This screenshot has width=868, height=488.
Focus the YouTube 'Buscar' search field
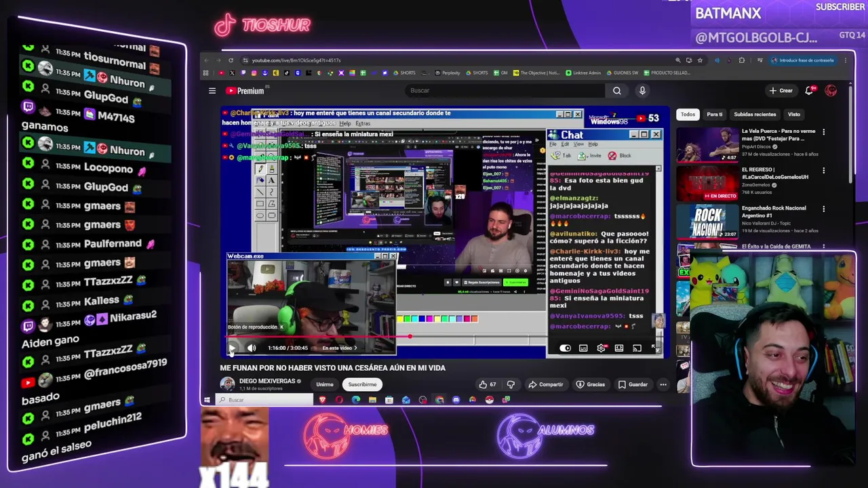pos(505,91)
